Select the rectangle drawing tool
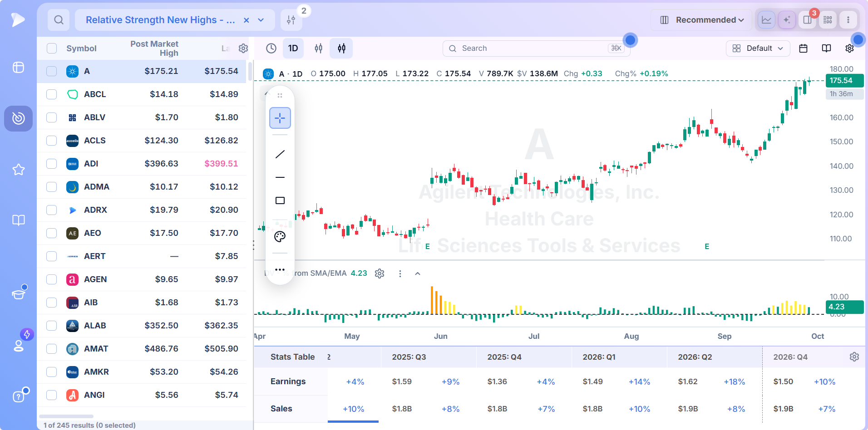Screen dimensions: 868x430 point(280,200)
